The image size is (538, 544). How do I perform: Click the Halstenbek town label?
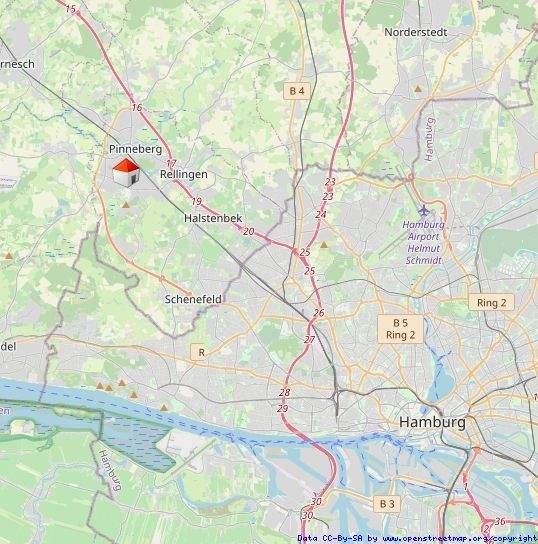(x=213, y=218)
